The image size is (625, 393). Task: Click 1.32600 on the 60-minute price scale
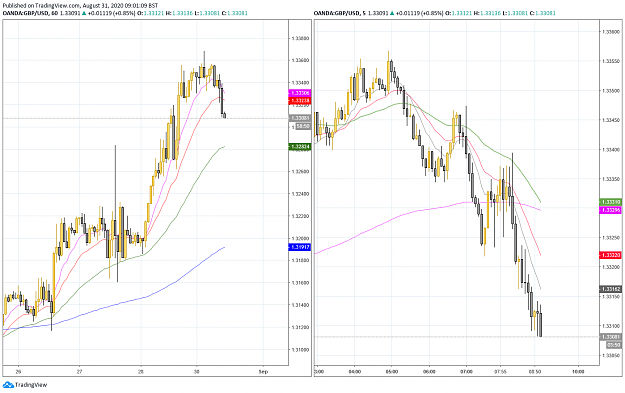tap(301, 172)
